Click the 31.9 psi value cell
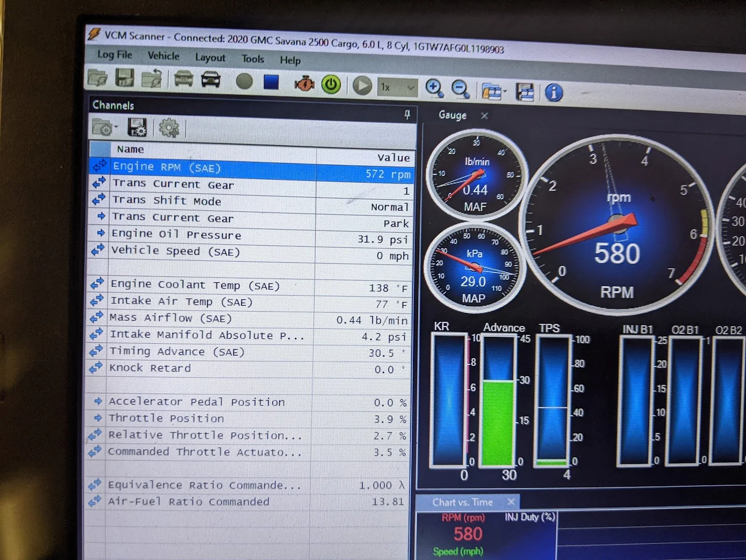This screenshot has height=560, width=746. (x=364, y=239)
